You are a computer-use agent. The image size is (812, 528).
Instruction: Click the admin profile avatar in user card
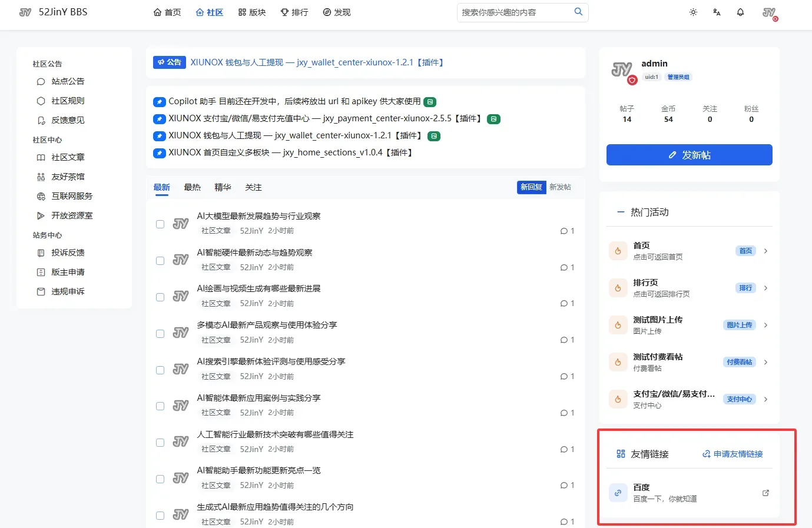pos(623,71)
